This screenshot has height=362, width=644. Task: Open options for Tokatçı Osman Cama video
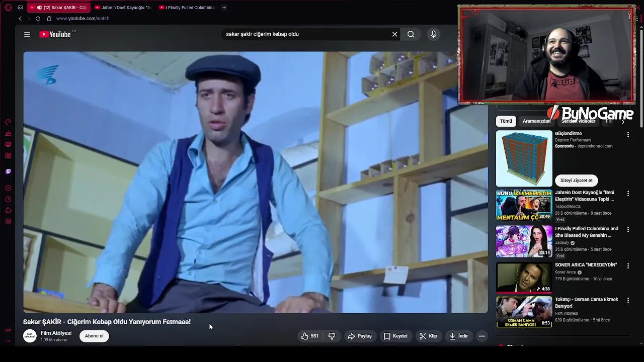(x=628, y=300)
